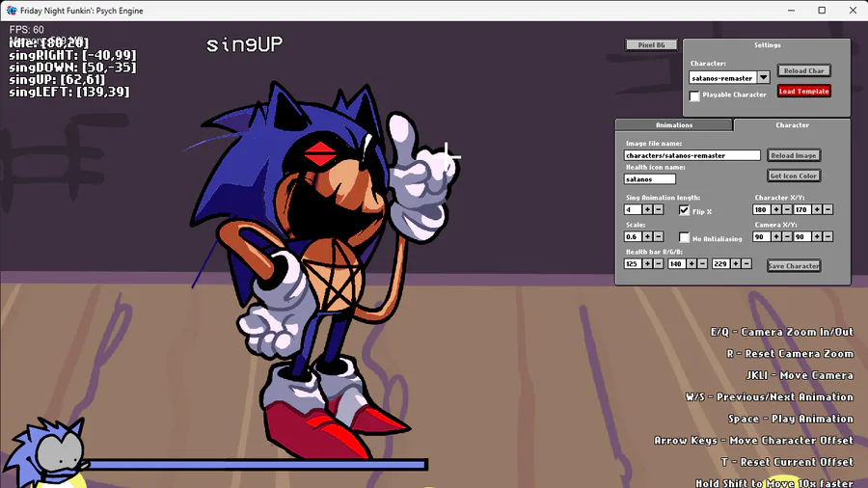The width and height of the screenshot is (868, 488).
Task: Click the satanos health icon preview
Action: tap(45, 452)
